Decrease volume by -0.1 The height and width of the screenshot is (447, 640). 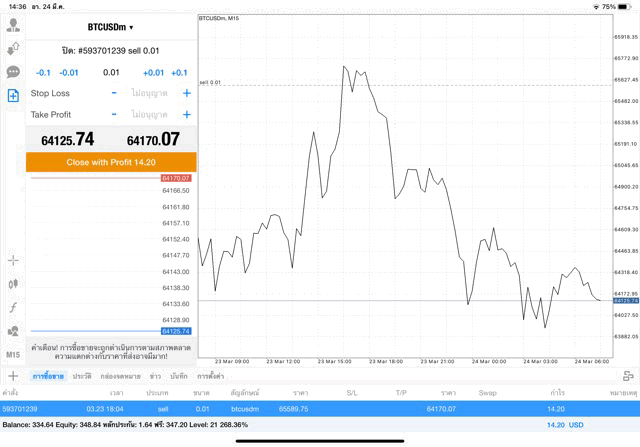43,72
